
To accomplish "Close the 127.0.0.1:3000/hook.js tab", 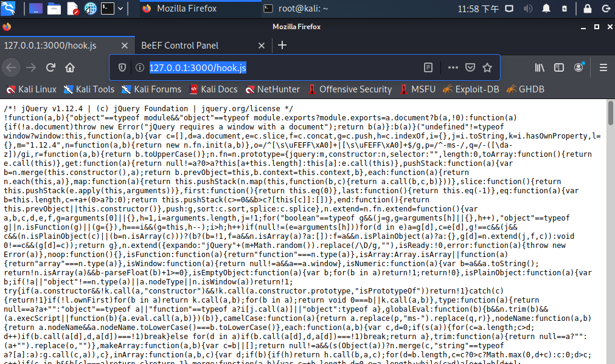I will pos(124,46).
